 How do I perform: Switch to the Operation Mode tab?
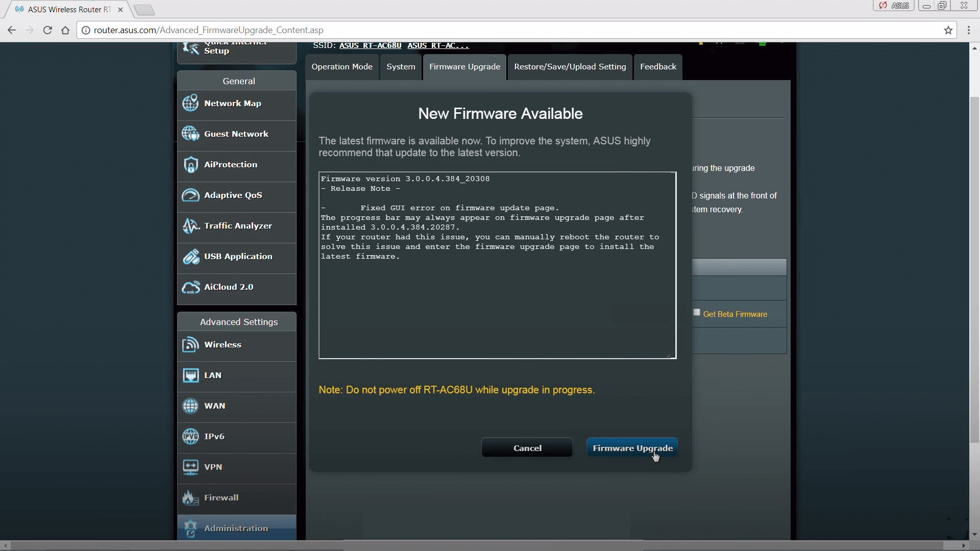coord(342,67)
